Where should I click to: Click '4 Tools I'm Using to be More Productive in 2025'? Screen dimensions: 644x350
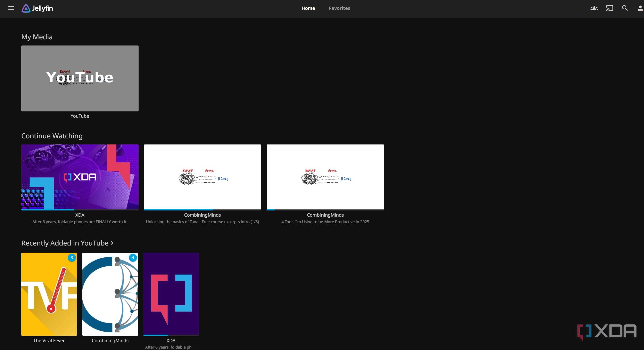click(325, 222)
